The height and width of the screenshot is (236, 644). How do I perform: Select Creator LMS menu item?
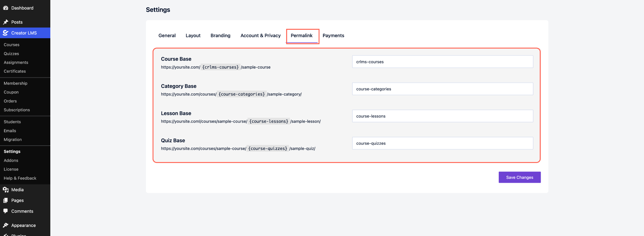[x=25, y=33]
